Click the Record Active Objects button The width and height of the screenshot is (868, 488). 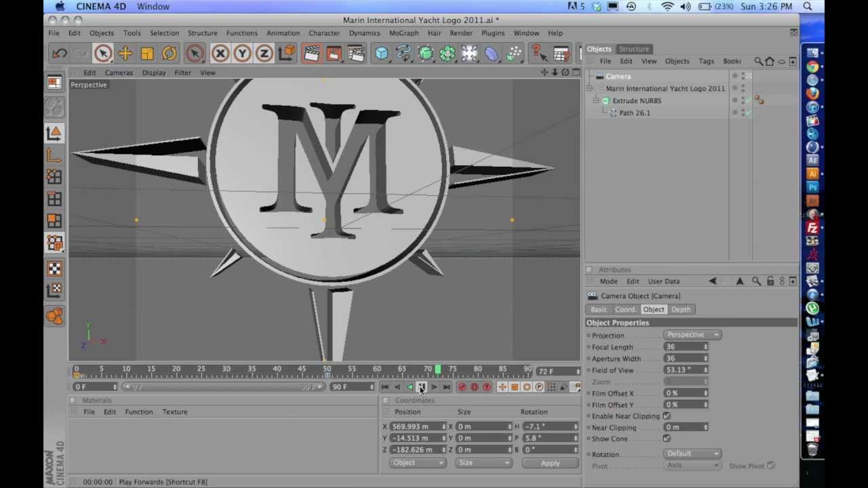pyautogui.click(x=462, y=387)
